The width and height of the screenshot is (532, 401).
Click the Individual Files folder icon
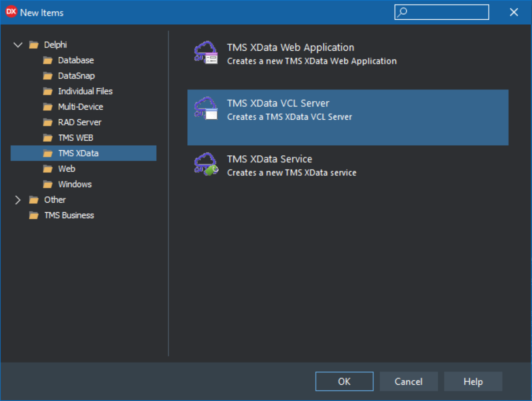[48, 92]
